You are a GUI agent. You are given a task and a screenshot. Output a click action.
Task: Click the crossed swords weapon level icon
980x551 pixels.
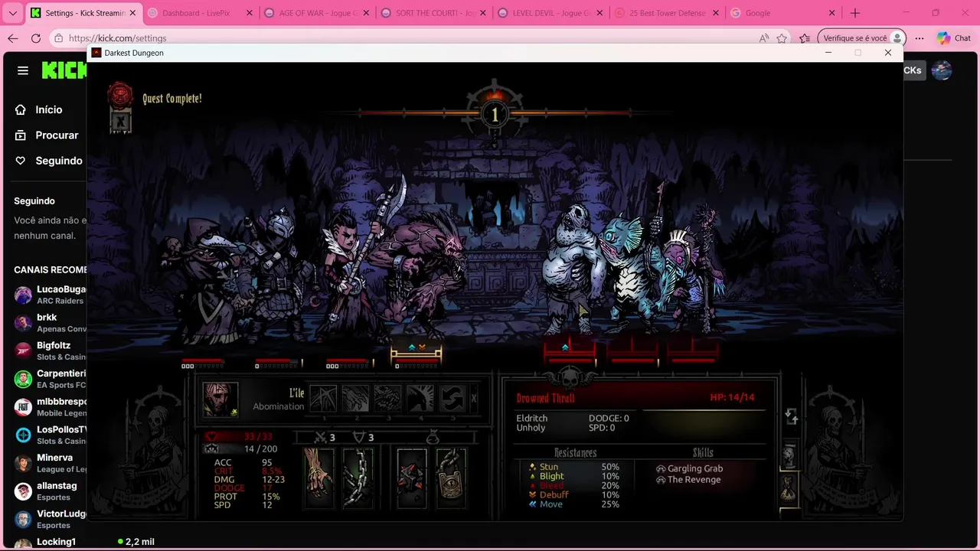[x=320, y=437]
